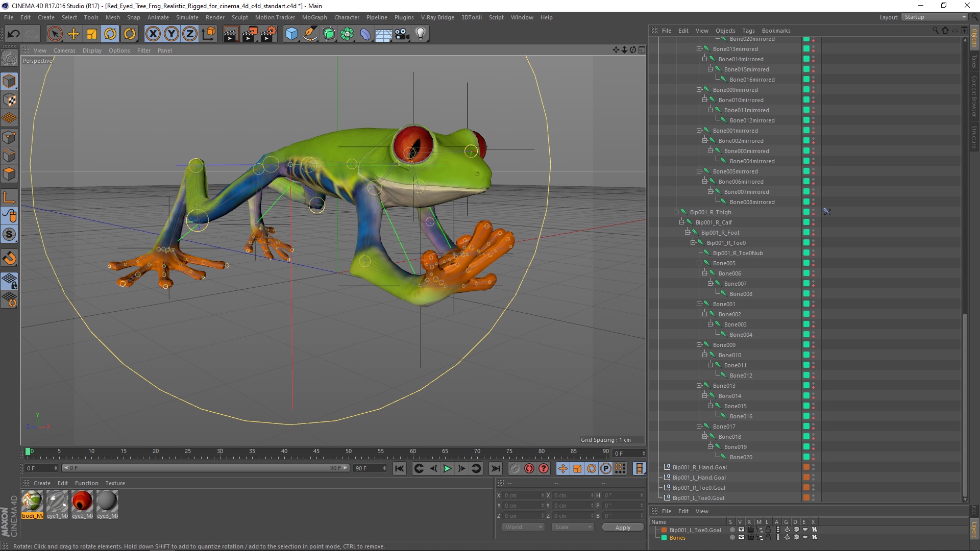Click Enable Axis icon in left palette
Screen dimensions: 980x551
pos(9,197)
